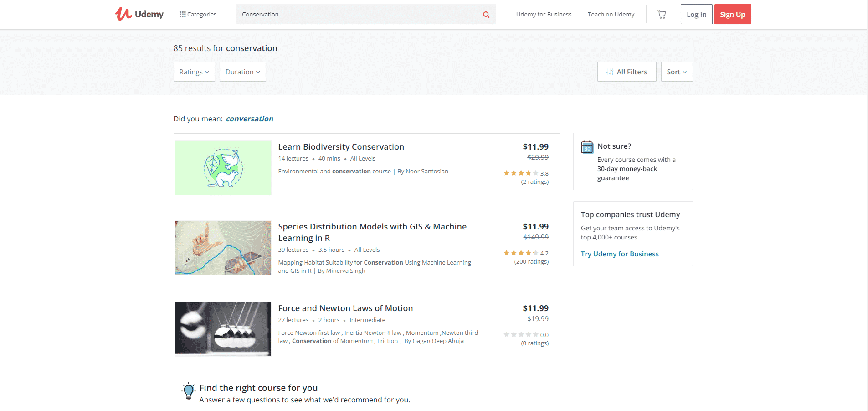This screenshot has height=411, width=868.
Task: Open the Categories grid menu
Action: (x=198, y=14)
